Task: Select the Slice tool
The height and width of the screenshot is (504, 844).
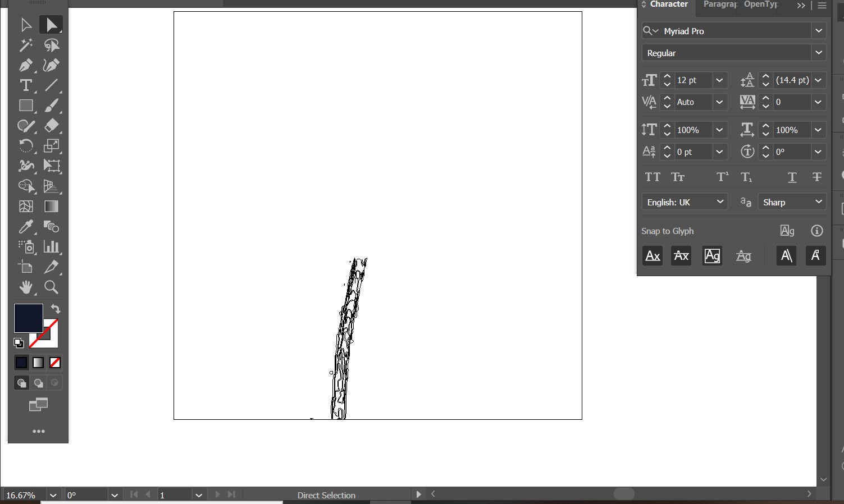Action: 52,267
